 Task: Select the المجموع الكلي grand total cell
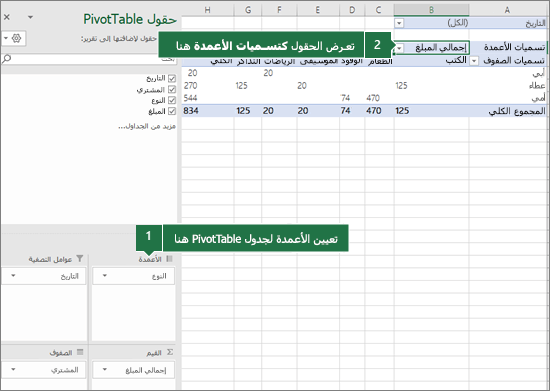(508, 111)
